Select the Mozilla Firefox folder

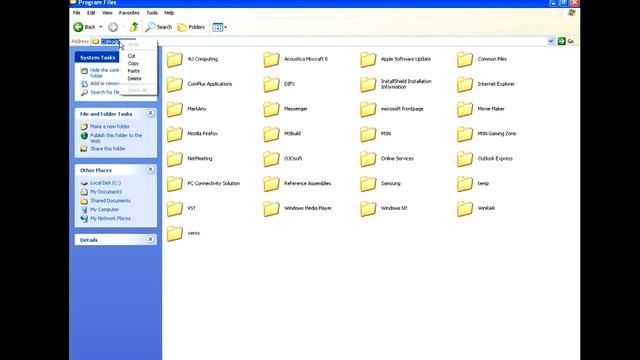(192, 134)
